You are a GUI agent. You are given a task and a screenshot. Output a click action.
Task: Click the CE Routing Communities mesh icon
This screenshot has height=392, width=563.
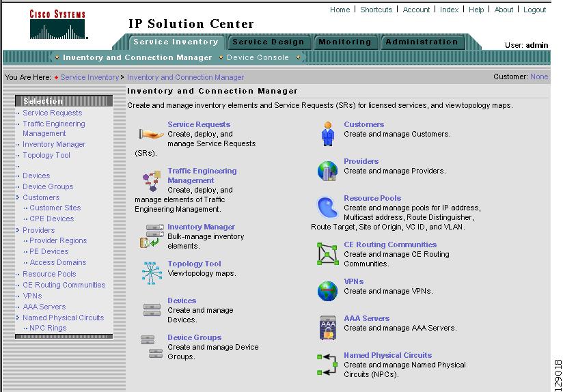tap(327, 254)
